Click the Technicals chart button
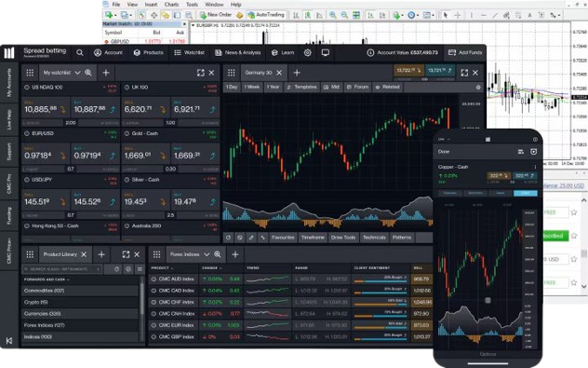The image size is (588, 368). [x=374, y=238]
